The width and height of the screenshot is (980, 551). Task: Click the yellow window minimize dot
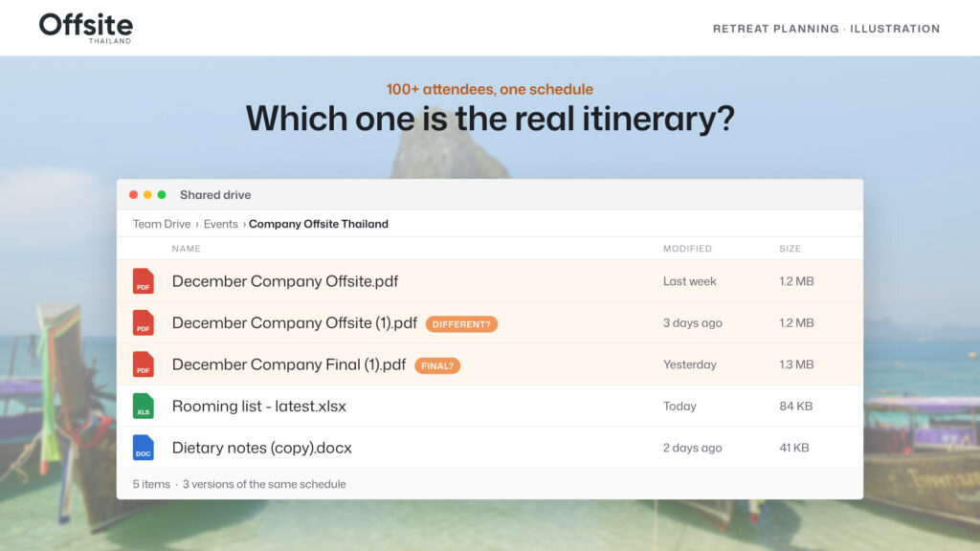click(147, 195)
